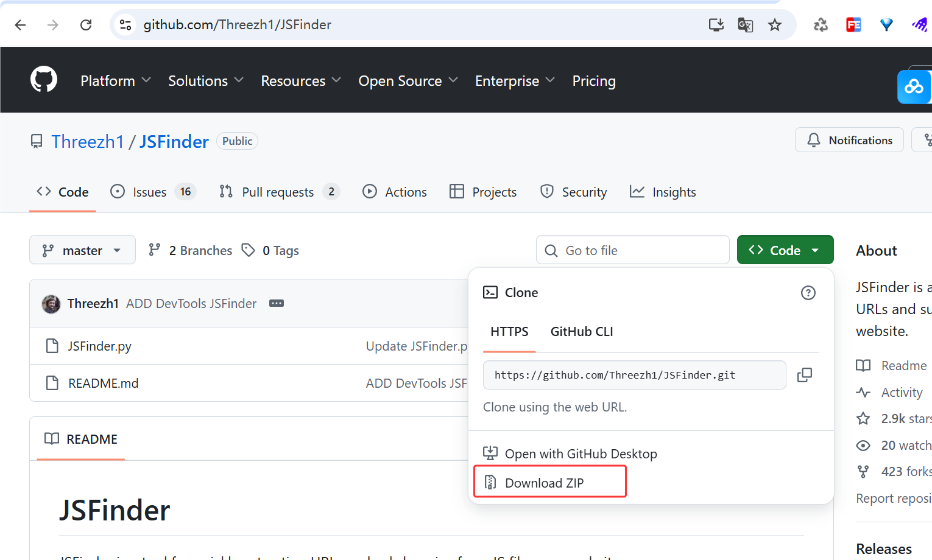Open the Readme link in About

click(x=904, y=365)
